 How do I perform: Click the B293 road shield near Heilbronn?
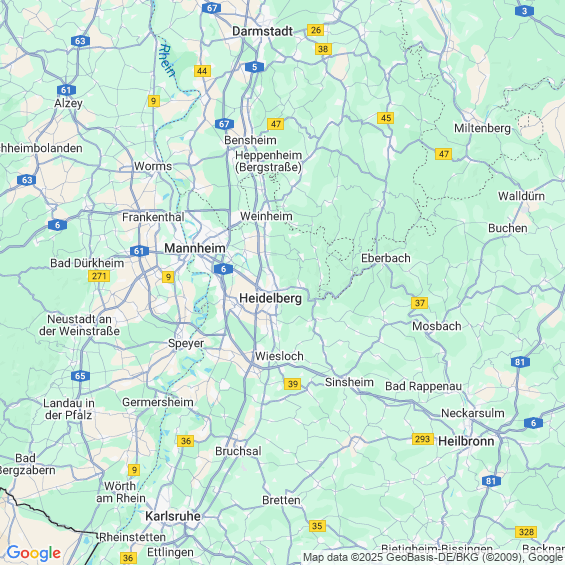(x=423, y=439)
